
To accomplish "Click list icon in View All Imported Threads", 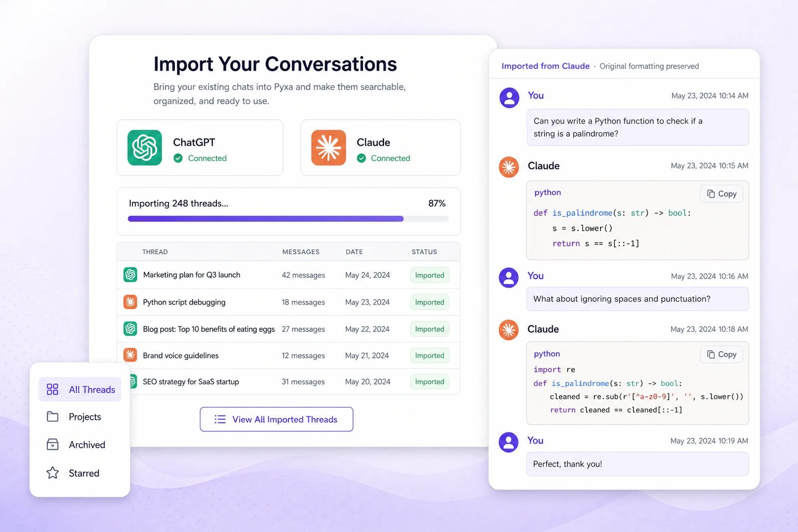I will (x=220, y=419).
